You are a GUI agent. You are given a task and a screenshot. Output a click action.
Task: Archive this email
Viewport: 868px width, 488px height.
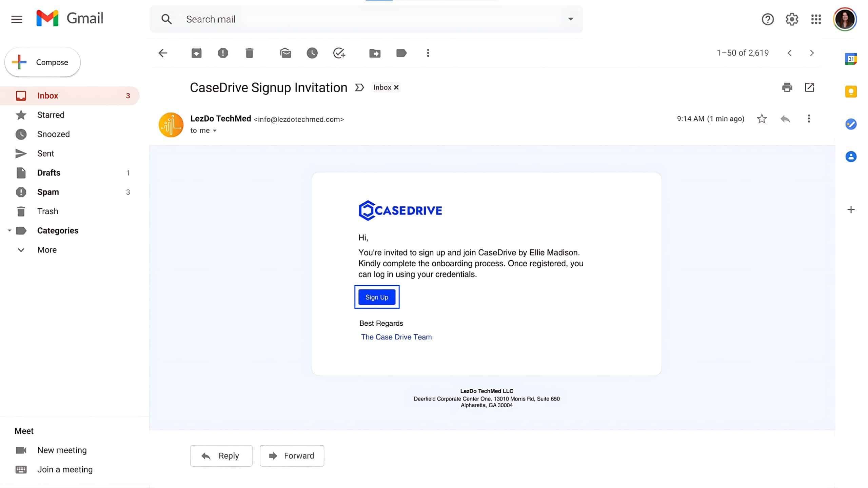[196, 53]
